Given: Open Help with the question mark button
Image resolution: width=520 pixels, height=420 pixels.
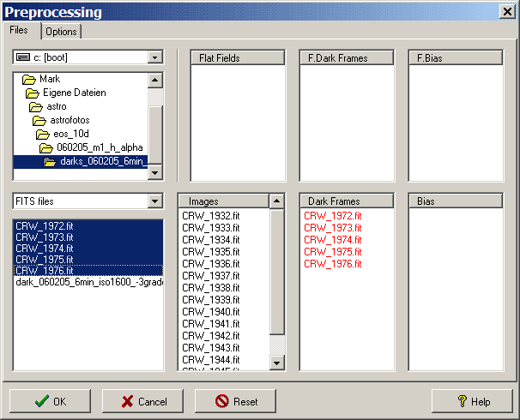Looking at the screenshot, I should click(472, 401).
